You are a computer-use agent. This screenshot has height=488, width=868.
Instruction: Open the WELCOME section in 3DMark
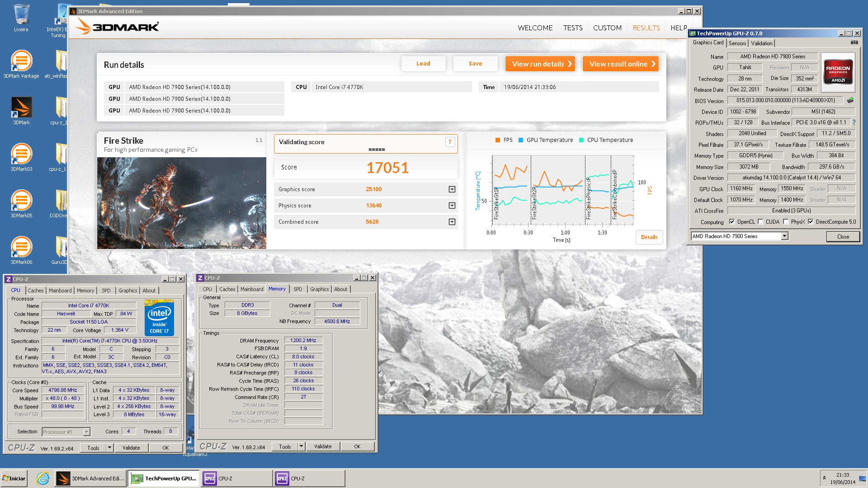tap(535, 28)
